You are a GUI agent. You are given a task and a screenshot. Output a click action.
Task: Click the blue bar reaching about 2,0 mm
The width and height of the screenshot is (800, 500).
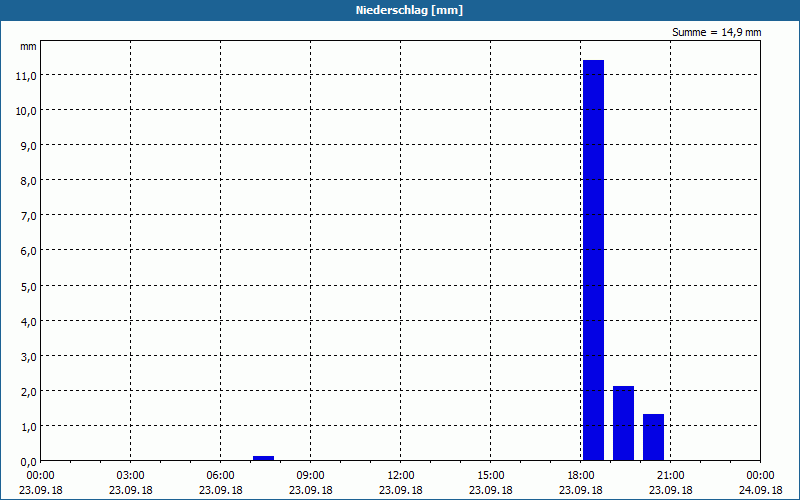tap(623, 423)
